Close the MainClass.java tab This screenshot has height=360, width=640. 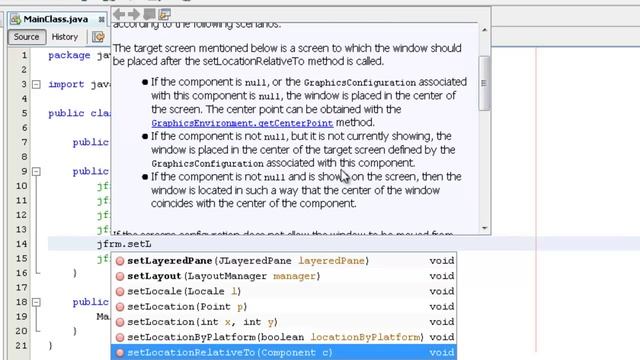(101, 19)
